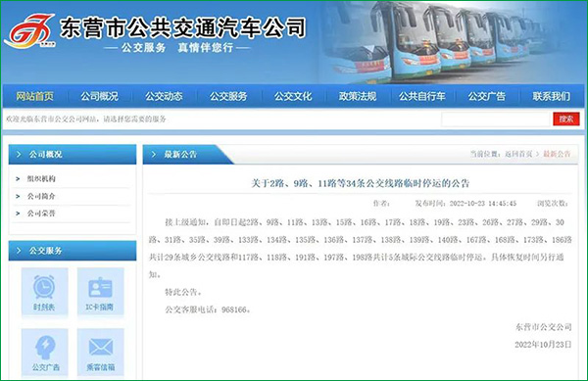Expand the 组织机构 sidebar item
The width and height of the screenshot is (588, 381).
click(x=41, y=178)
